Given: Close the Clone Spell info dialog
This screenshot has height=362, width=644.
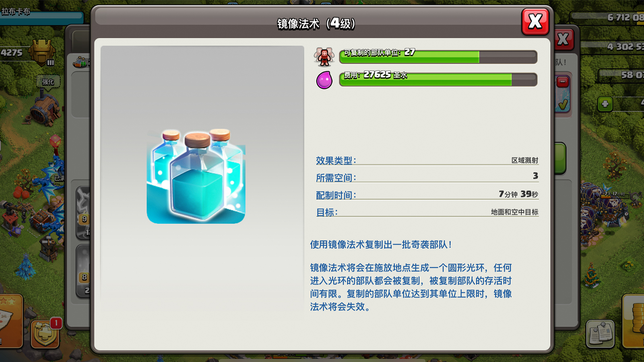Looking at the screenshot, I should (x=535, y=21).
